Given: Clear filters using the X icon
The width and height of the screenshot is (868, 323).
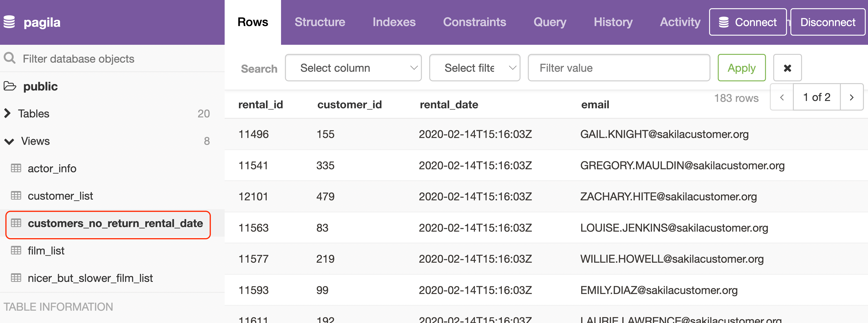Looking at the screenshot, I should pos(787,68).
